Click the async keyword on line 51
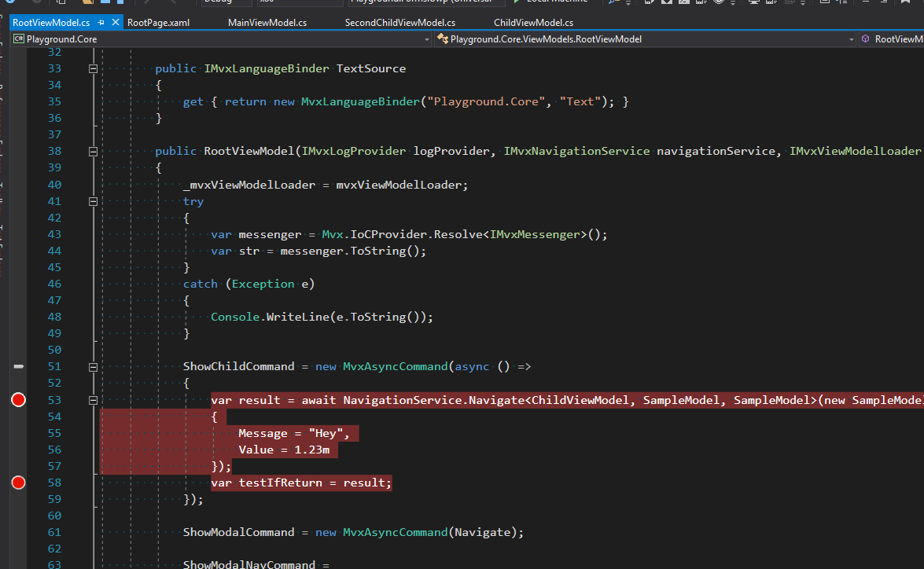924x569 pixels. click(x=472, y=365)
